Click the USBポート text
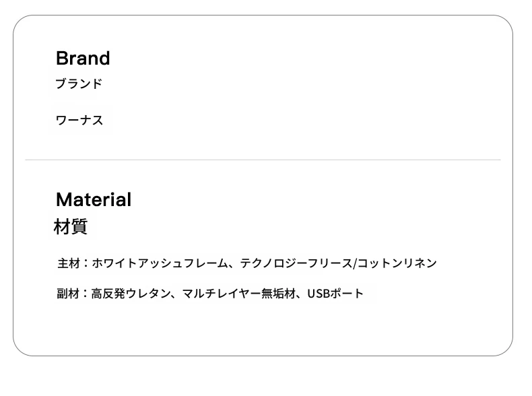 click(335, 293)
